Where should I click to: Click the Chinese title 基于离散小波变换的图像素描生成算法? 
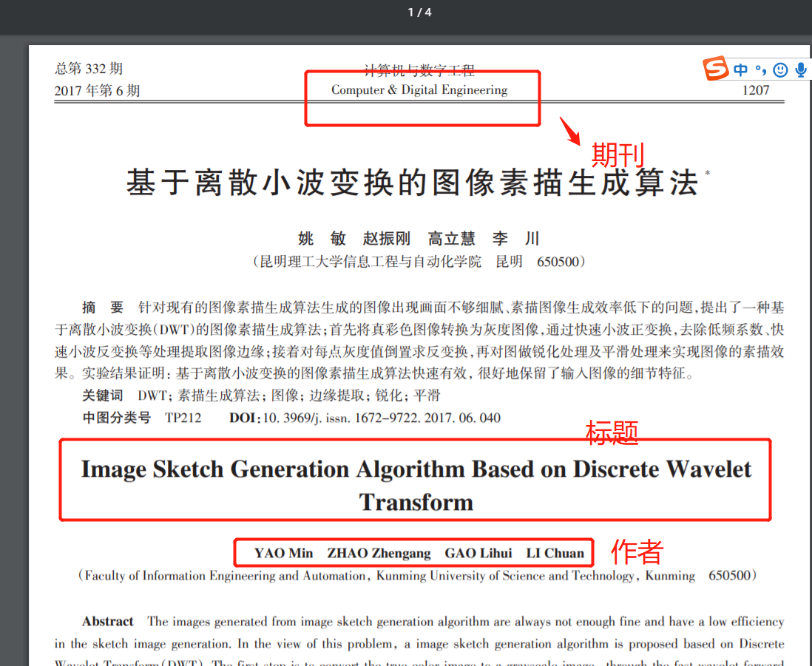(x=413, y=182)
